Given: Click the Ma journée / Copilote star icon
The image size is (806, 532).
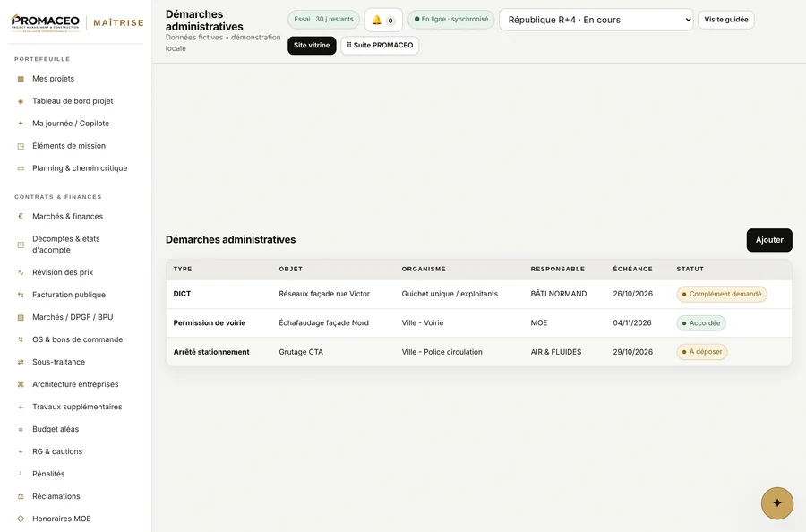Looking at the screenshot, I should tap(21, 124).
